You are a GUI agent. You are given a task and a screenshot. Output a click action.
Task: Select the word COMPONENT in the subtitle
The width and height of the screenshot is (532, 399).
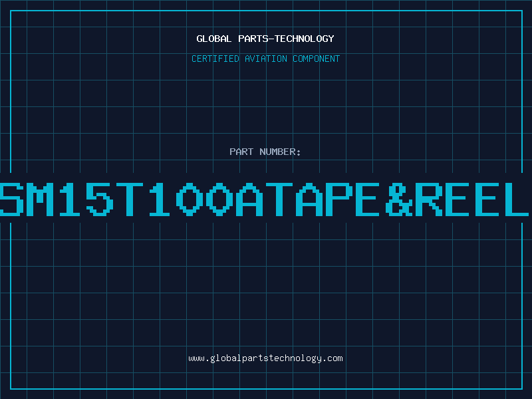(x=317, y=59)
